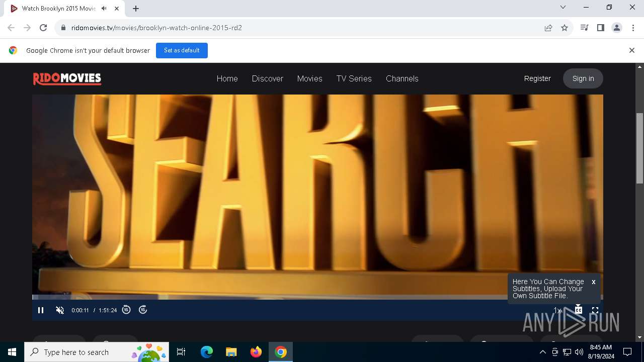
Task: Skip forward 15 seconds
Action: click(143, 310)
